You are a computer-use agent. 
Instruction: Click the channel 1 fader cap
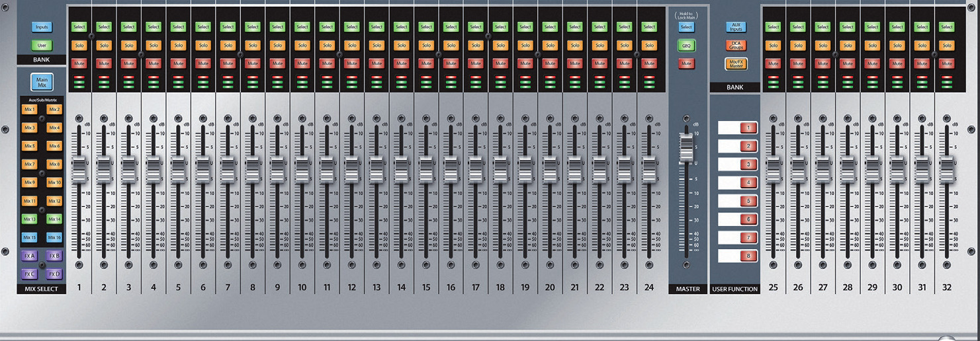[79, 169]
